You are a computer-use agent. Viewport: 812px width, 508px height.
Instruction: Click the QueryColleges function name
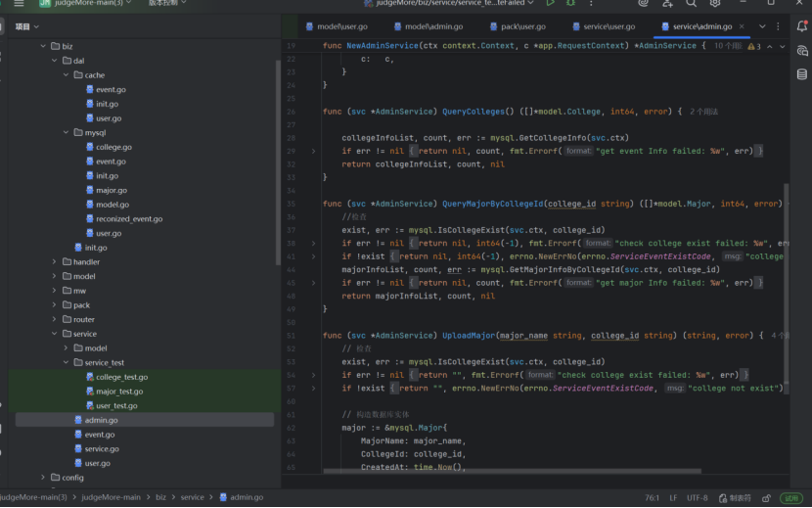473,112
